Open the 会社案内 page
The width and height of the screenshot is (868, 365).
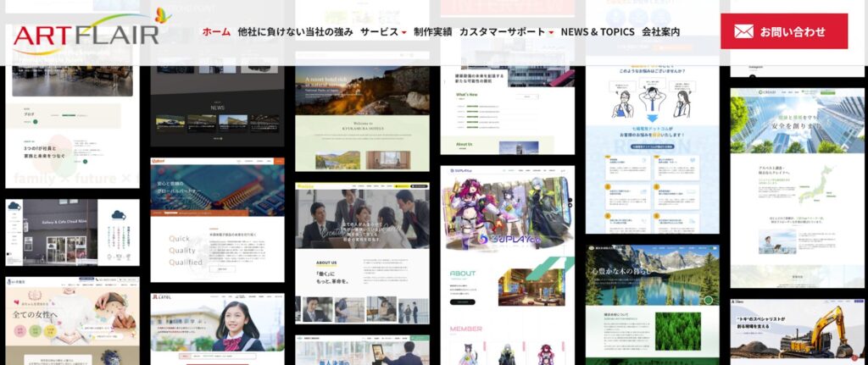[x=660, y=31]
